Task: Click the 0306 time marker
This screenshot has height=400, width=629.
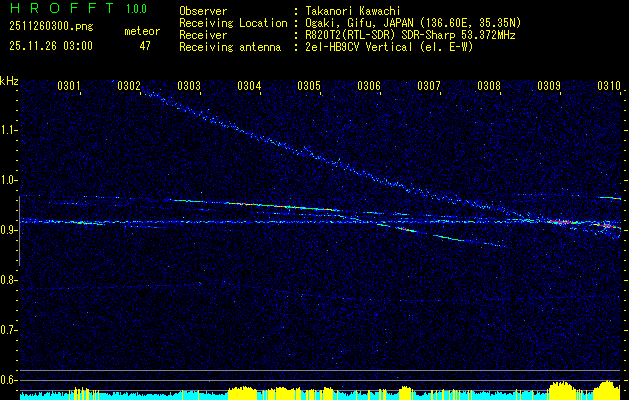Action: click(369, 85)
